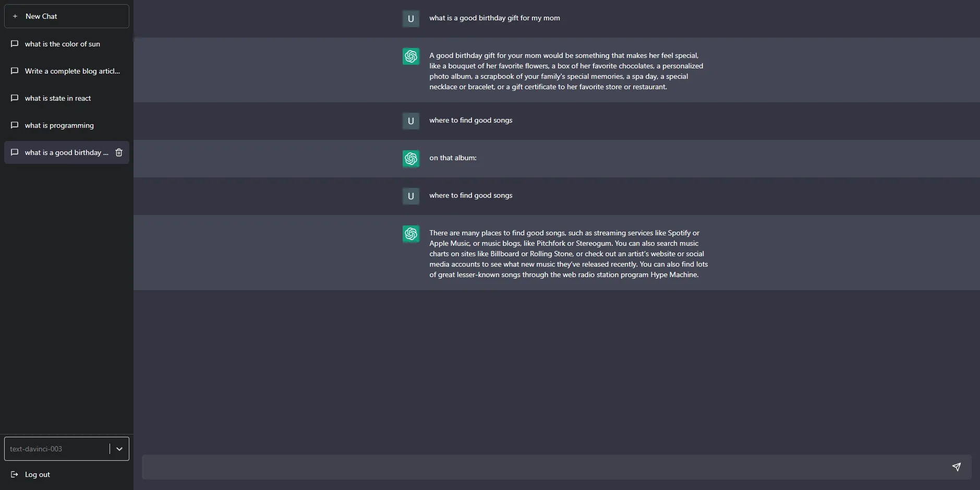980x490 pixels.
Task: Click the text-davinci-003 model selector field
Action: pyautogui.click(x=56, y=449)
